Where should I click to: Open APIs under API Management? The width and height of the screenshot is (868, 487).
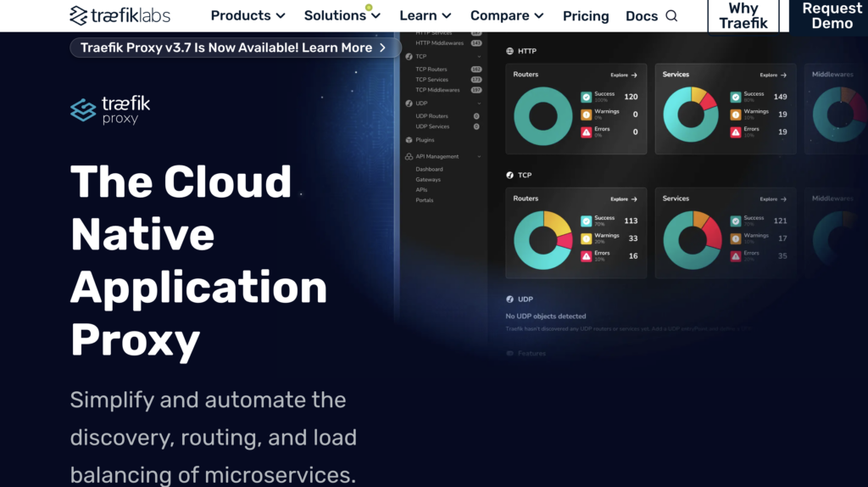(x=421, y=190)
